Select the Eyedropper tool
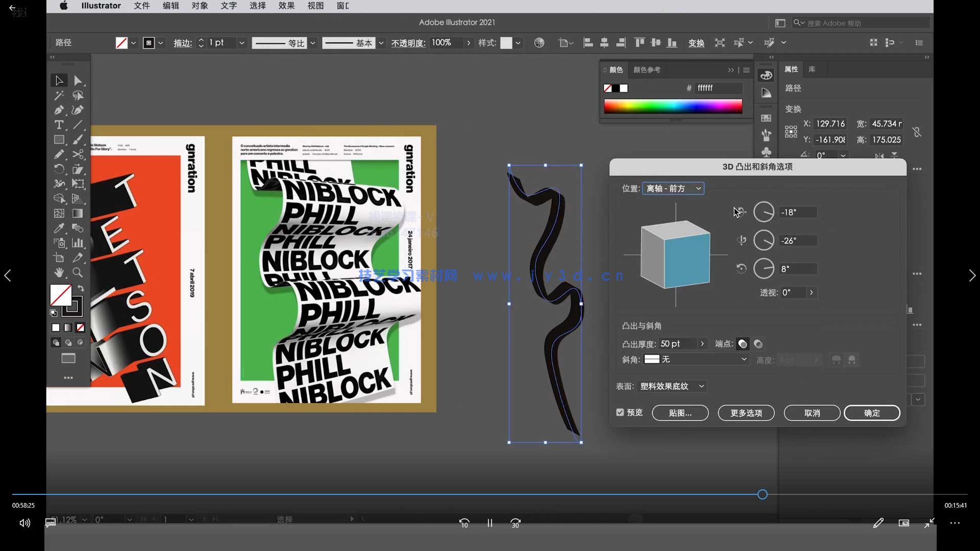The height and width of the screenshot is (551, 980). 59,228
